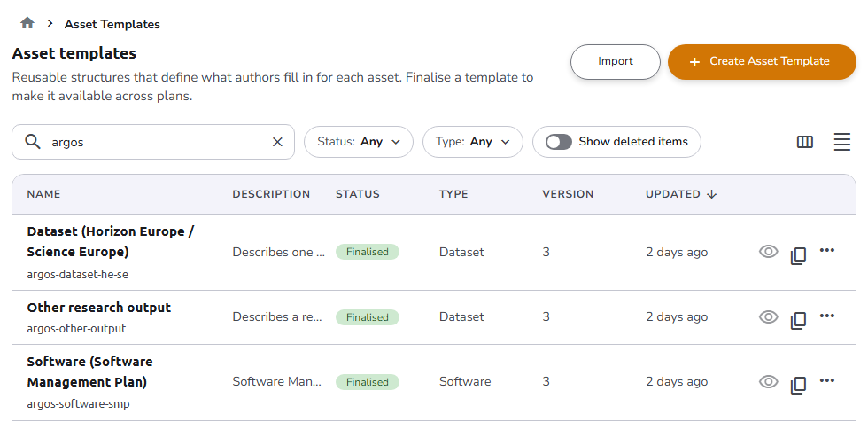This screenshot has width=868, height=422.
Task: Sort by the Version column header
Action: [x=568, y=194]
